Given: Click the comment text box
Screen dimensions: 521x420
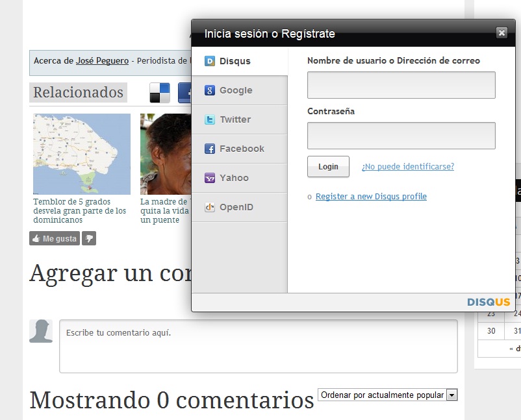Looking at the screenshot, I should click(x=258, y=346).
